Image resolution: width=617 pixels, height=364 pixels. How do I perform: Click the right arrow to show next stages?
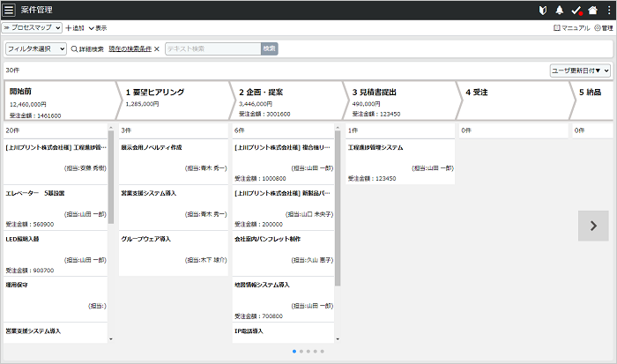(x=593, y=226)
